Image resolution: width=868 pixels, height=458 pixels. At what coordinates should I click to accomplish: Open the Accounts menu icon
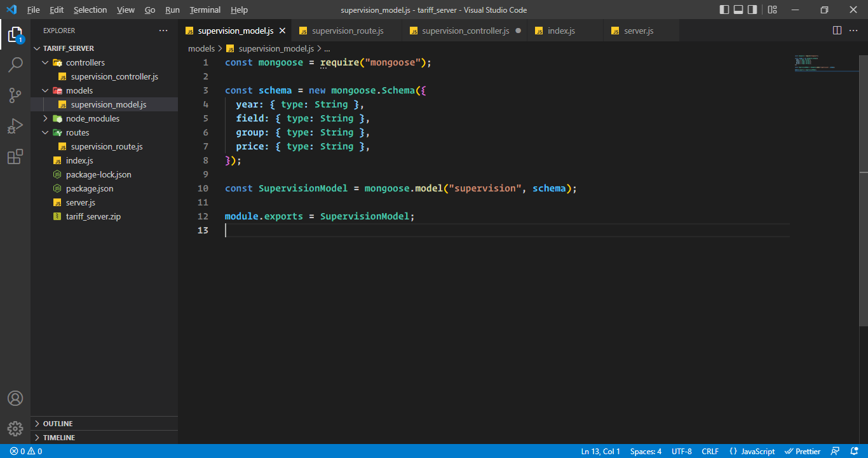coord(15,398)
